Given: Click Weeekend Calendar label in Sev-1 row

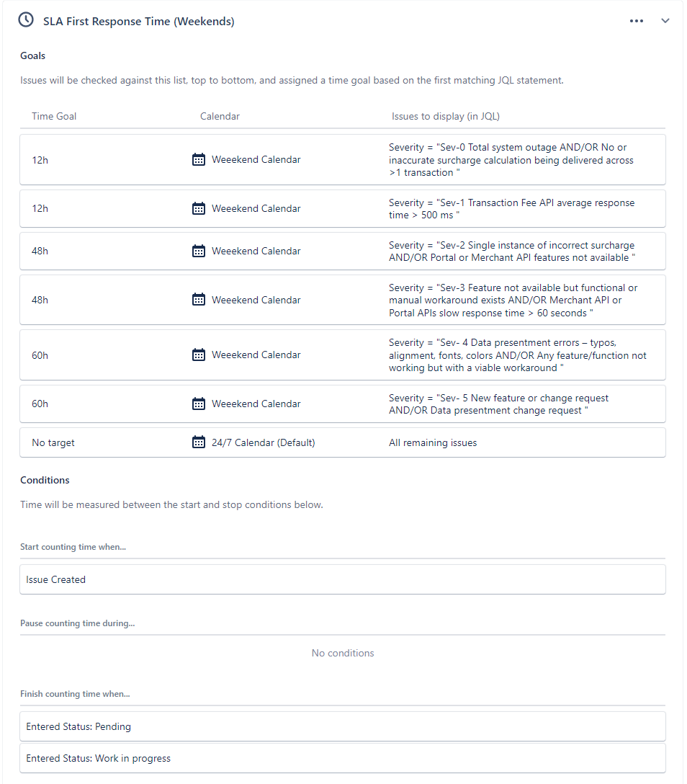Looking at the screenshot, I should (x=256, y=208).
